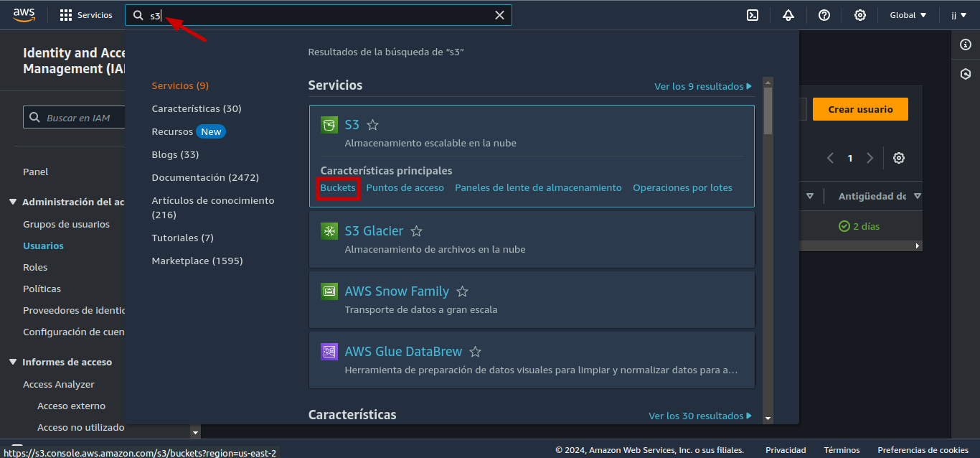The image size is (980, 458).
Task: Select Usuarios in the IAM sidebar
Action: [x=43, y=246]
